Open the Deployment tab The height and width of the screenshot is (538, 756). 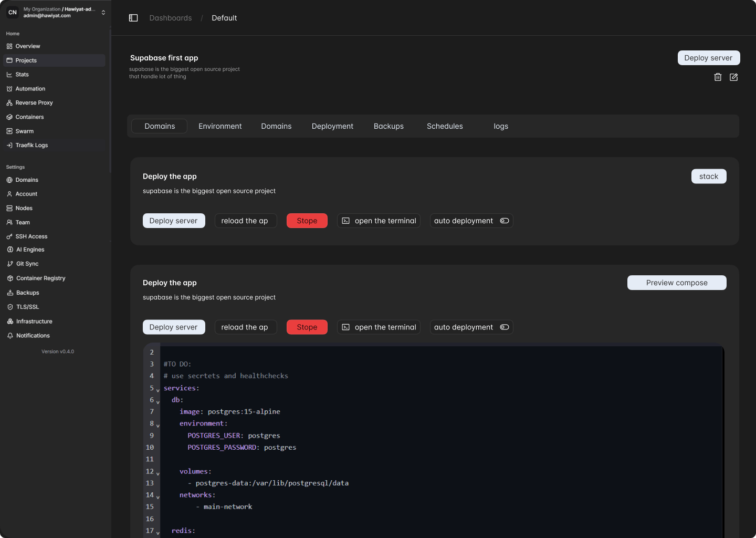click(x=332, y=126)
